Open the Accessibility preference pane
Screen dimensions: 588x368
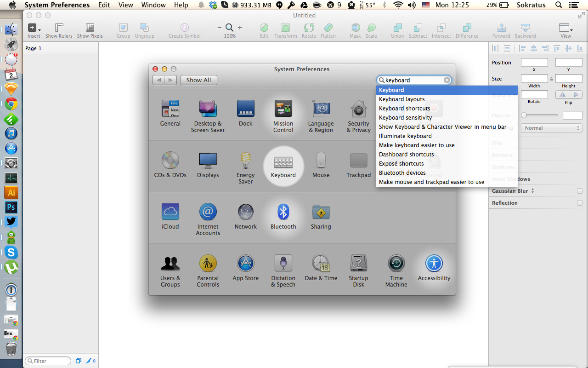coord(434,268)
